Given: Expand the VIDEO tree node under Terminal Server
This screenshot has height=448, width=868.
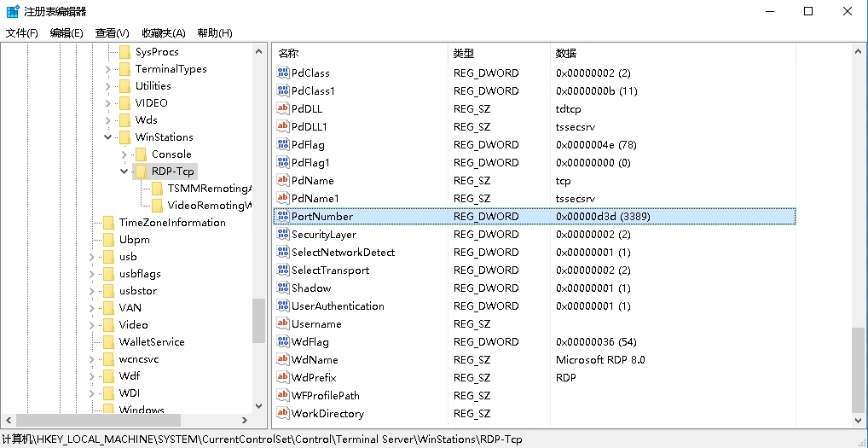Looking at the screenshot, I should point(108,103).
